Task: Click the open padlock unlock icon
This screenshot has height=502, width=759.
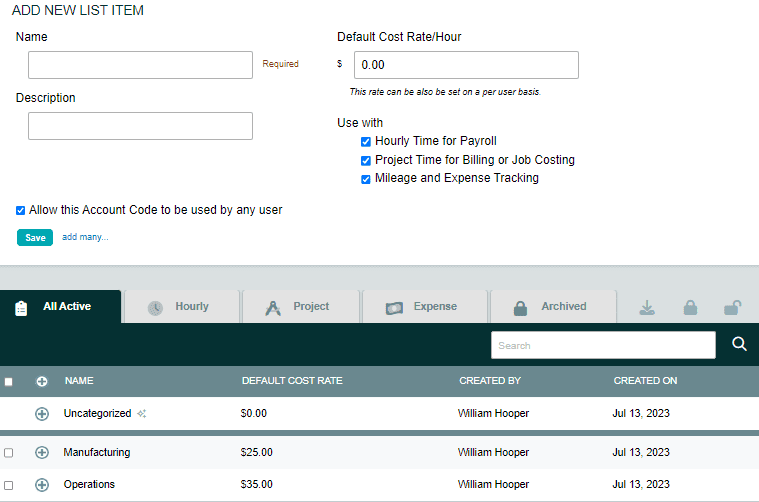Action: coord(732,307)
